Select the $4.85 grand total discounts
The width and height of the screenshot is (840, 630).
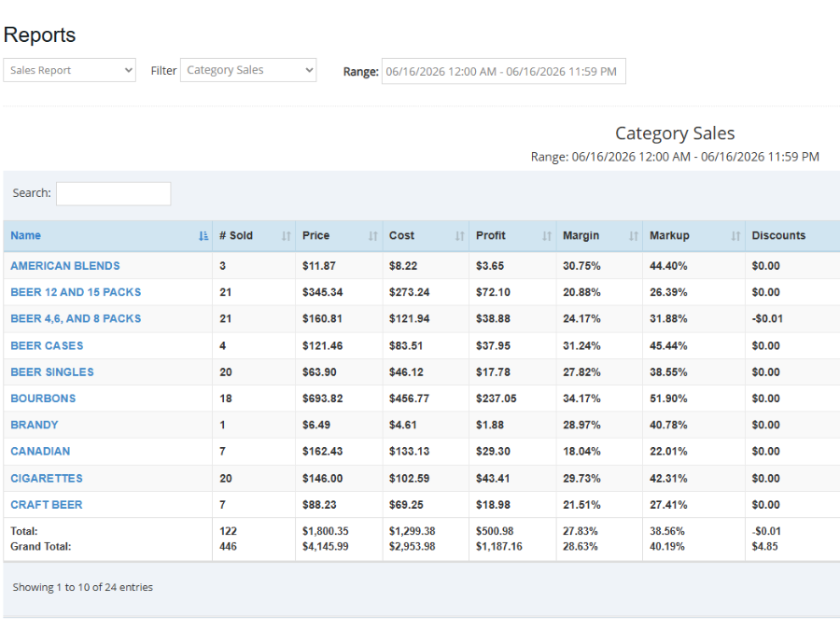pyautogui.click(x=764, y=546)
